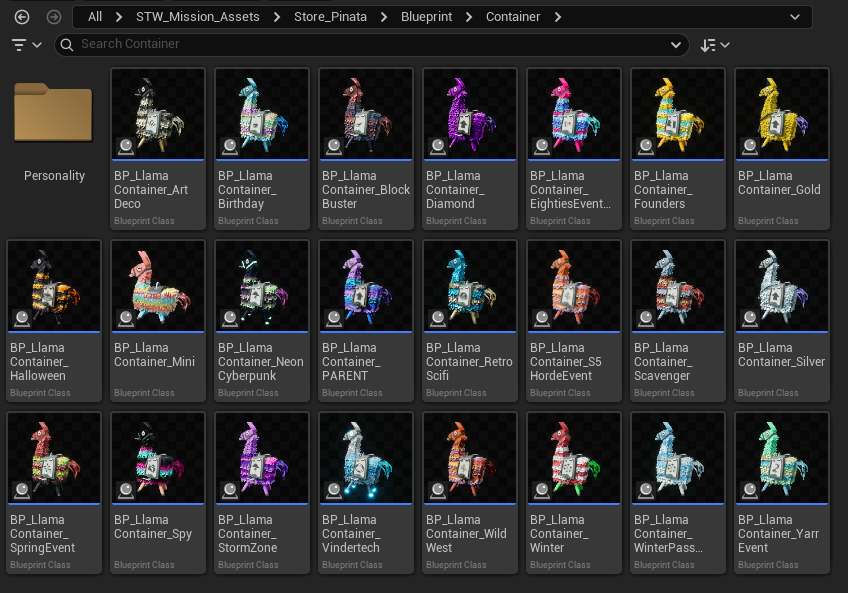The height and width of the screenshot is (593, 848).
Task: Open the All root in the breadcrumb path
Action: [95, 17]
